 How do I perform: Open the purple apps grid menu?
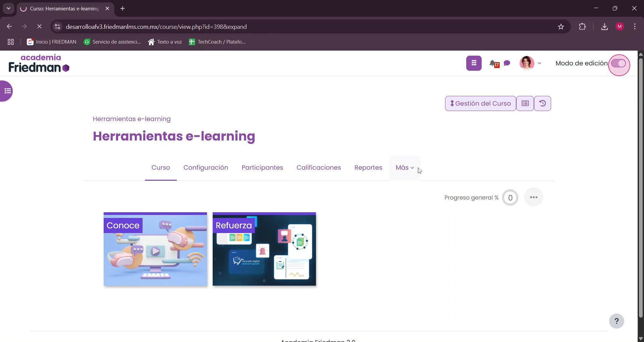tap(474, 63)
